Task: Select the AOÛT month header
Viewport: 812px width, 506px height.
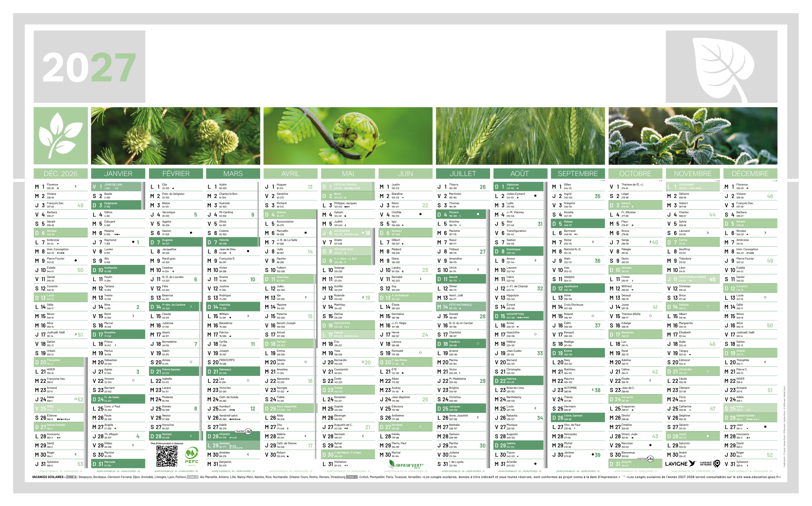Action: (x=520, y=173)
